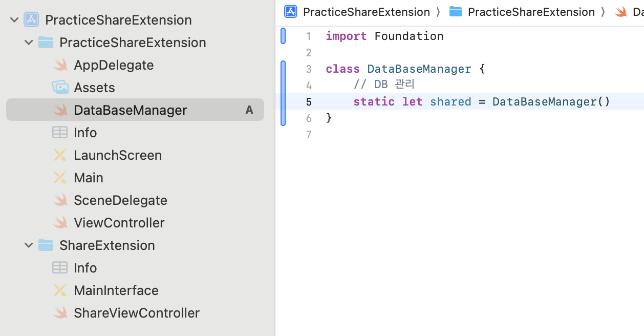The image size is (644, 336).
Task: Click line number 5 in the gutter
Action: pyautogui.click(x=309, y=102)
